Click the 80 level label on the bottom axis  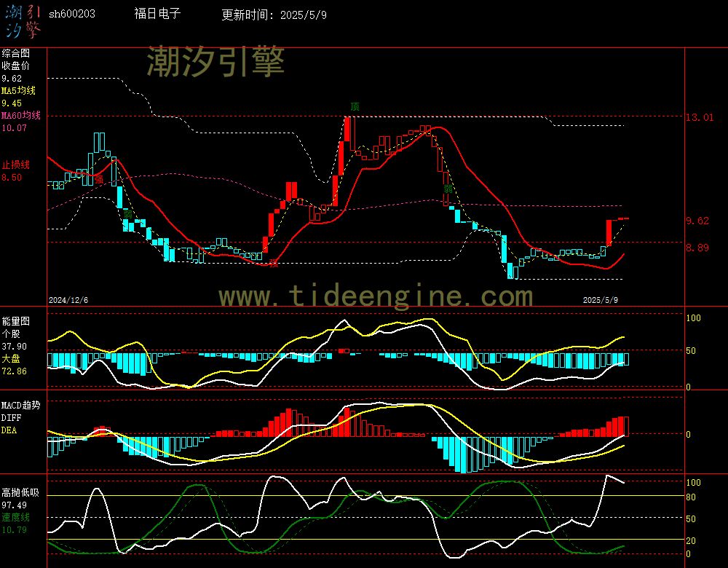tap(691, 497)
